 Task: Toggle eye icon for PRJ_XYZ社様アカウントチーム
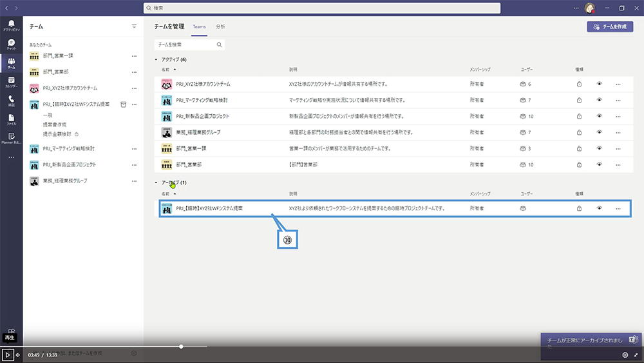(599, 84)
